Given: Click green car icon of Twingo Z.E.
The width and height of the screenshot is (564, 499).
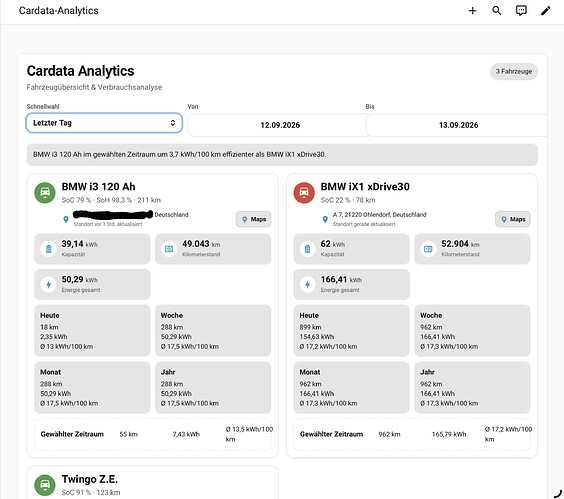Looking at the screenshot, I should pos(45,485).
